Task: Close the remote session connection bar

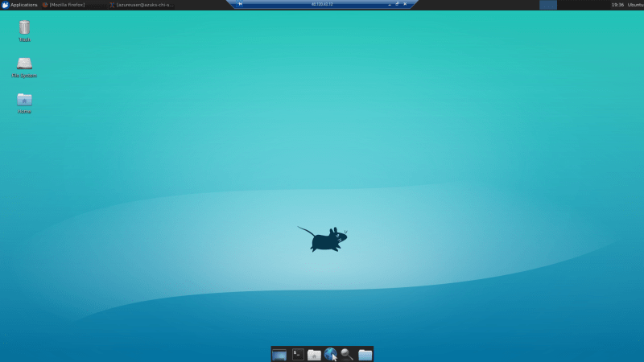Action: [405, 4]
